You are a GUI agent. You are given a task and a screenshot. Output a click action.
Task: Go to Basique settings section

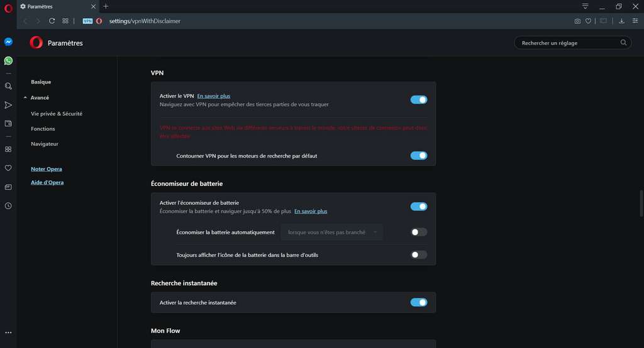tap(41, 82)
